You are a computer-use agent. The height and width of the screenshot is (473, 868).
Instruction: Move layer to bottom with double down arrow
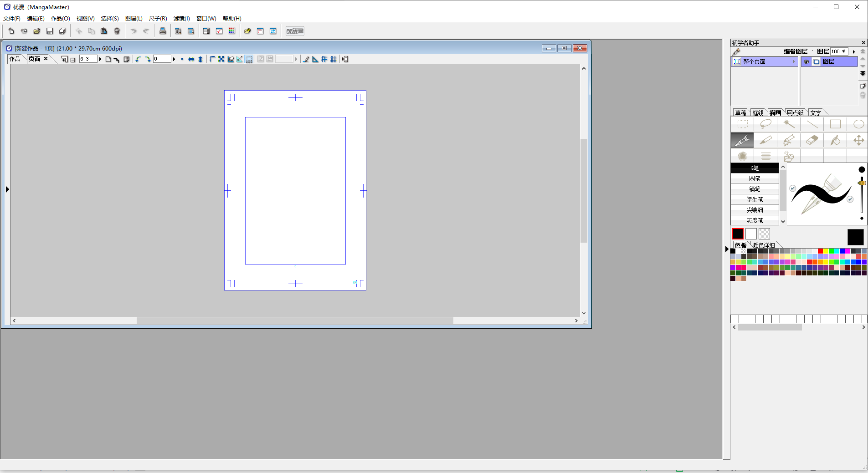(863, 73)
